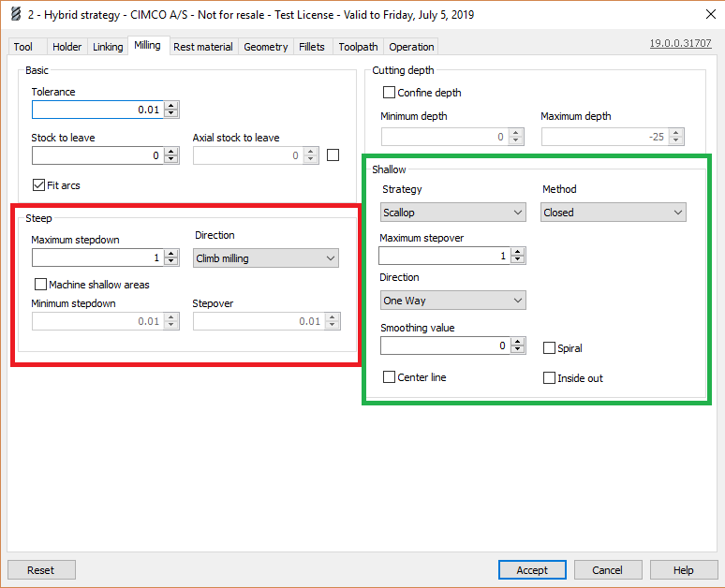Screen dimensions: 725x588
Task: Switch to the Holder tab
Action: 67,47
